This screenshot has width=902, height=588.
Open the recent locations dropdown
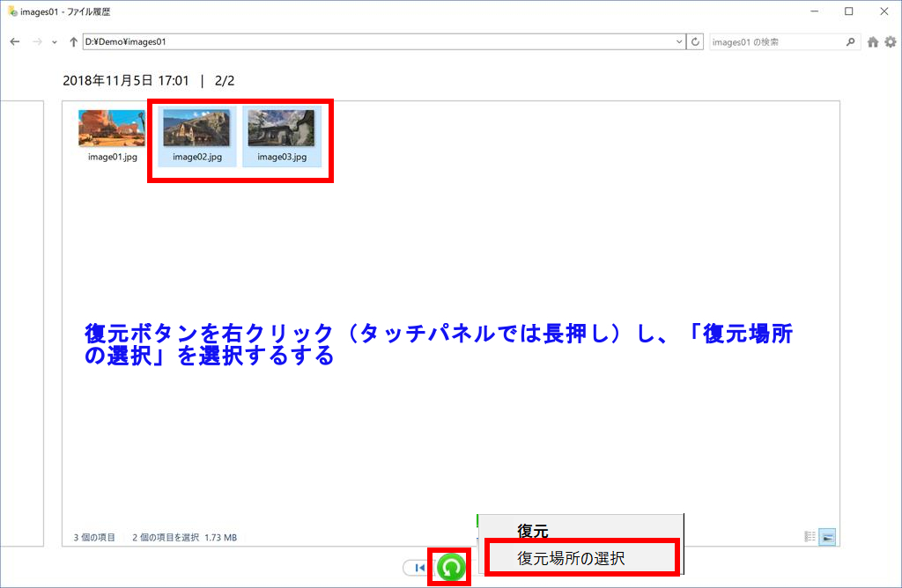[55, 41]
